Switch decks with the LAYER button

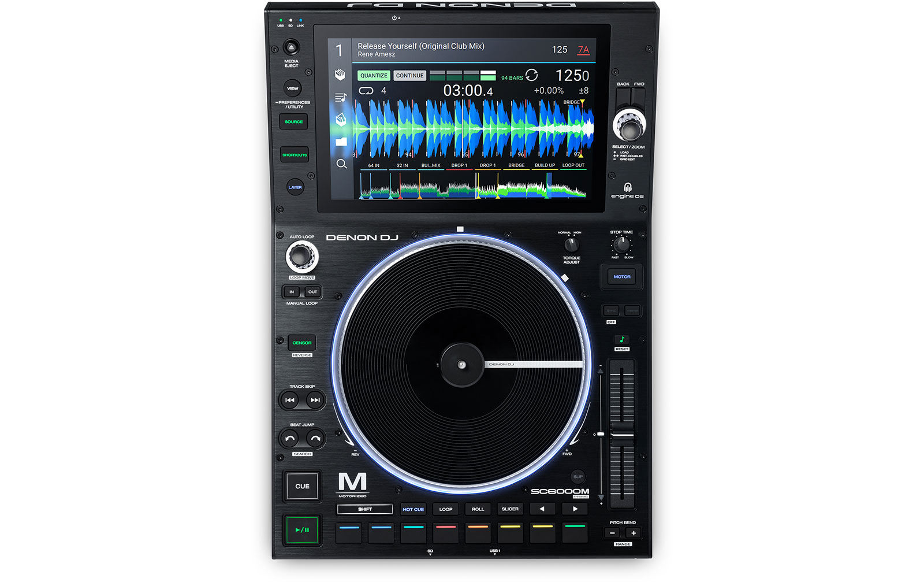point(295,187)
